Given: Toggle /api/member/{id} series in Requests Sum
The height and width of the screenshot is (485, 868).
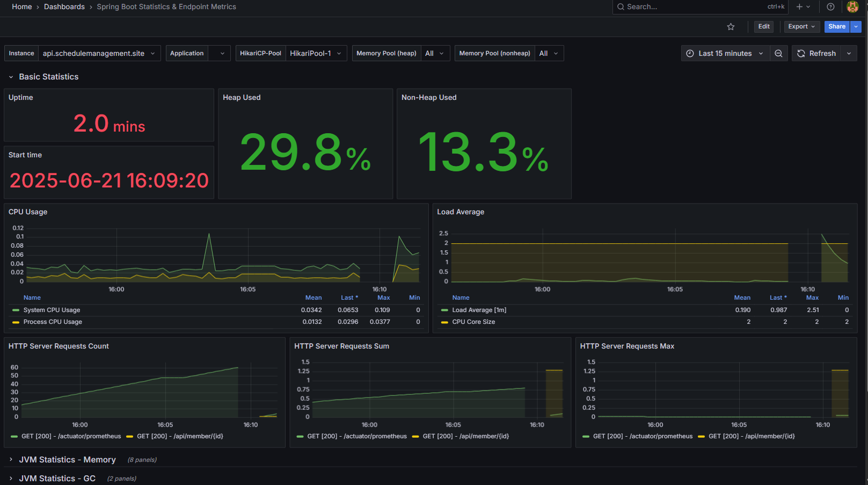Looking at the screenshot, I should (466, 436).
